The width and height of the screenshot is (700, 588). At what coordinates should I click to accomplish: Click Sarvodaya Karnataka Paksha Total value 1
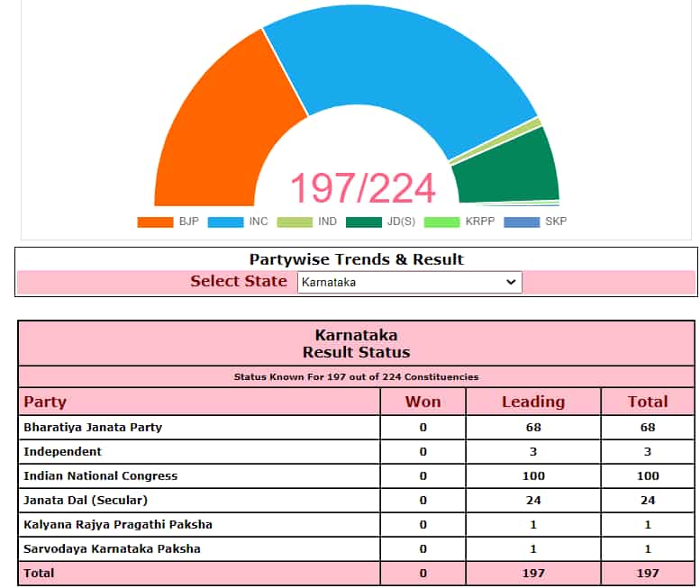(x=648, y=548)
